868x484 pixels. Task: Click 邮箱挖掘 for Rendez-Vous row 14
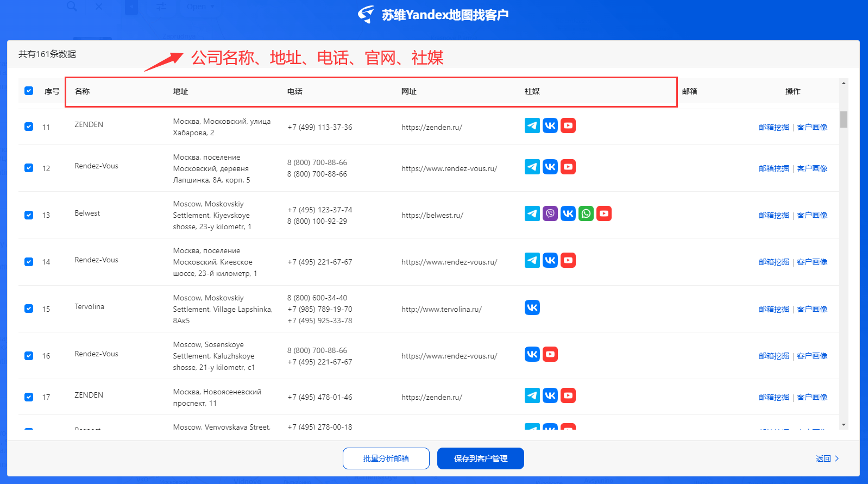[x=773, y=262]
